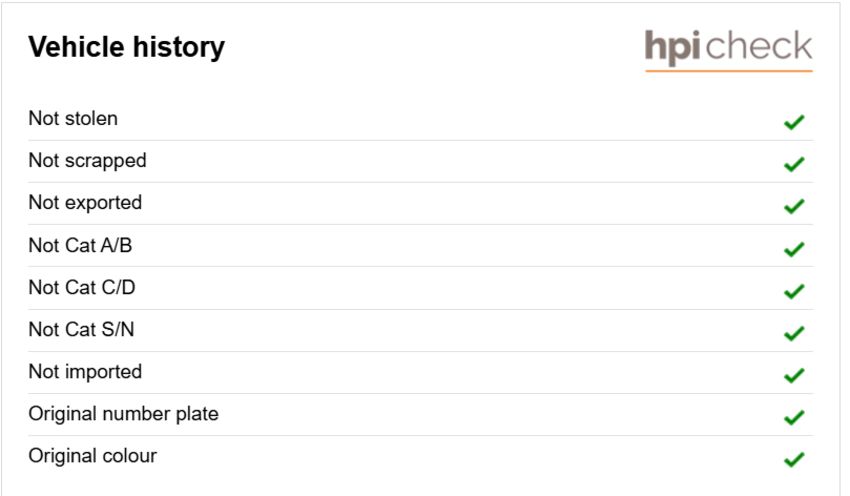Select the Not stolen label

coord(73,118)
